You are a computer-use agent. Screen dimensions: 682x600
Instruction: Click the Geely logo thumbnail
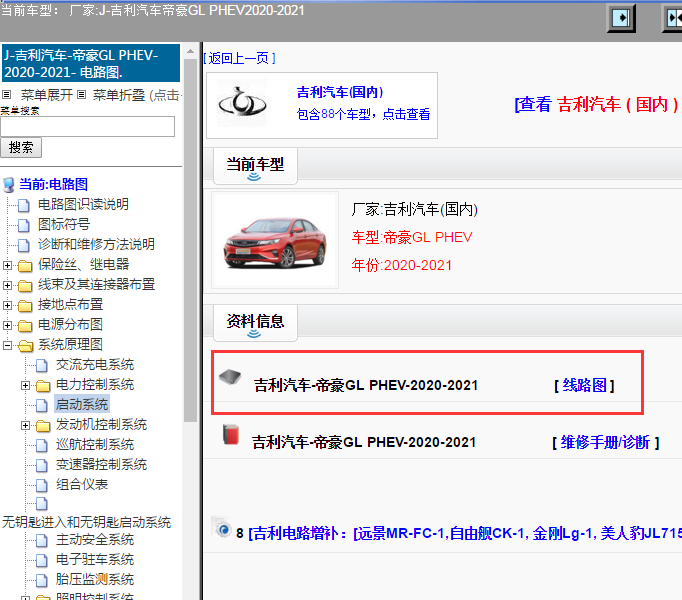242,103
